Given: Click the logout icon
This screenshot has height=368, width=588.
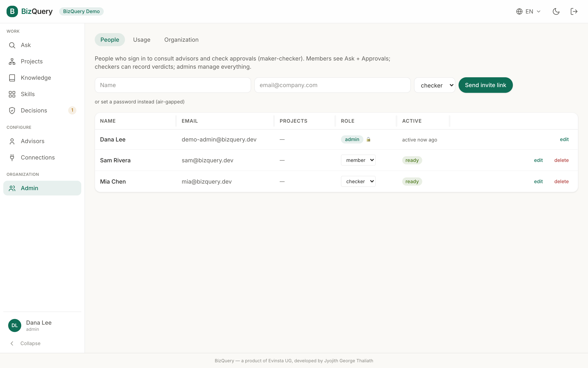Looking at the screenshot, I should tap(574, 11).
